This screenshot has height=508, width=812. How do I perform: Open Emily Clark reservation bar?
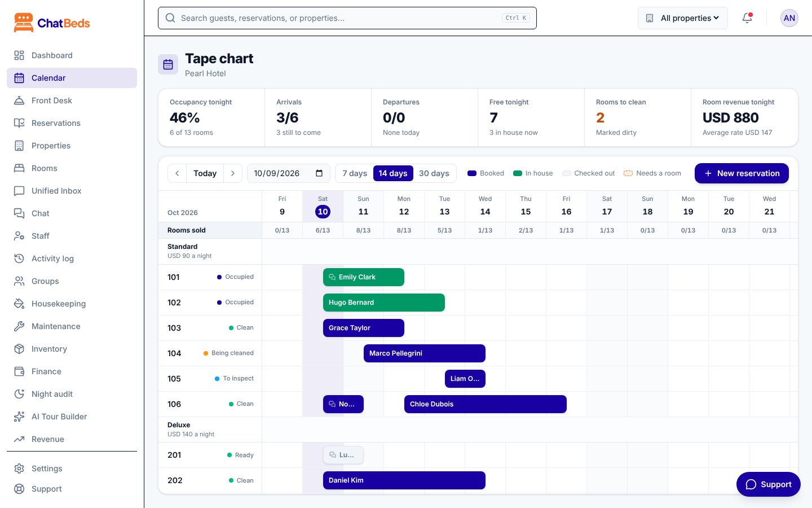click(364, 277)
